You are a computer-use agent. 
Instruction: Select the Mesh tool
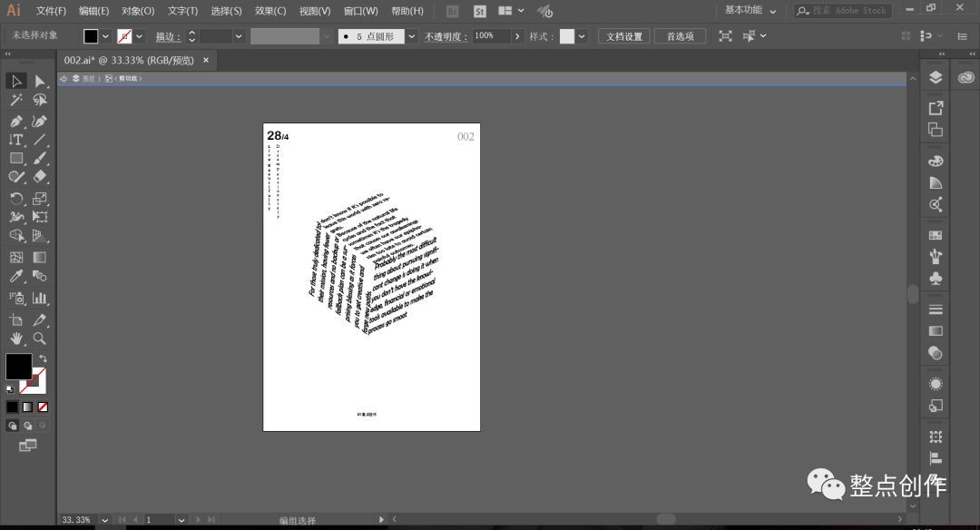(x=16, y=258)
